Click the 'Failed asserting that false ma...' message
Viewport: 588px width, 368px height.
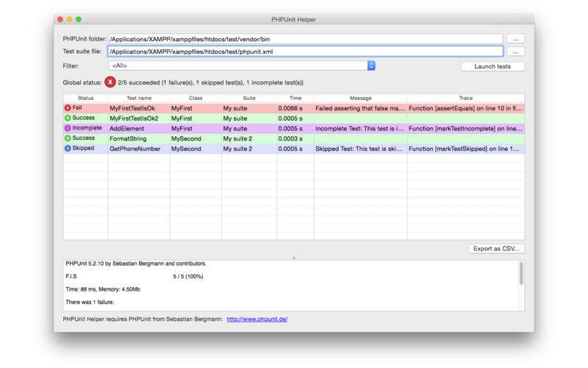[360, 108]
